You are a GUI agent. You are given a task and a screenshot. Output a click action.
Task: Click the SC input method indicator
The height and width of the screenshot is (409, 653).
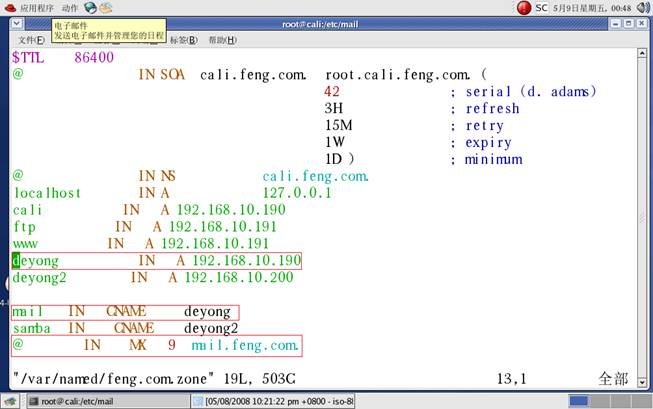(x=541, y=7)
